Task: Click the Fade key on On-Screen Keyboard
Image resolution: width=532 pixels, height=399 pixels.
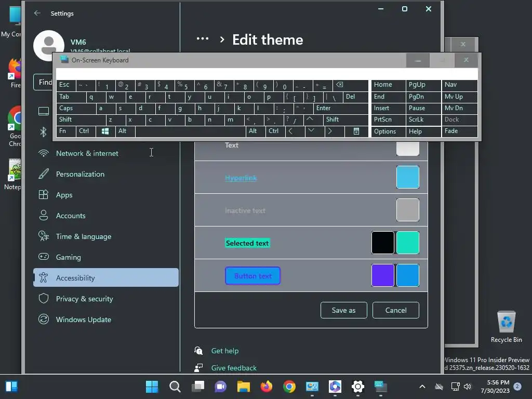Action: click(459, 131)
